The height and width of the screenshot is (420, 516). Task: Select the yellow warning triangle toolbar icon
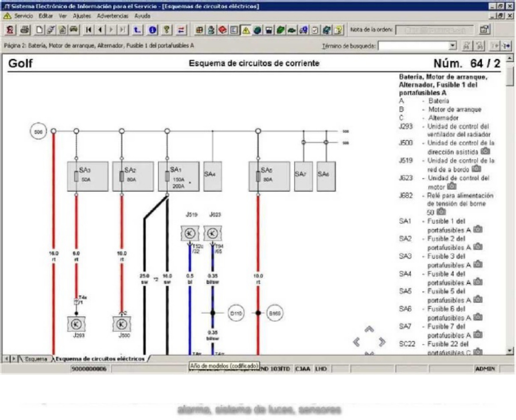coord(246,30)
